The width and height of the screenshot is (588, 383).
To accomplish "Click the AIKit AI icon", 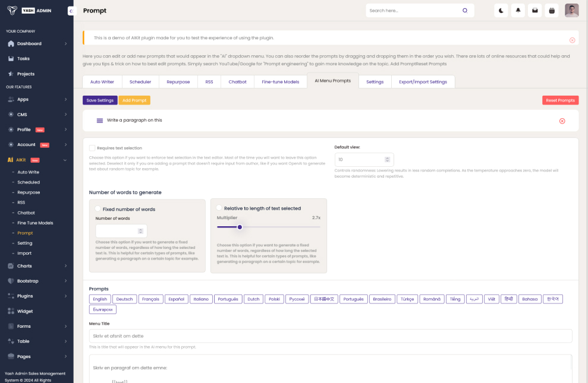I will pos(10,160).
